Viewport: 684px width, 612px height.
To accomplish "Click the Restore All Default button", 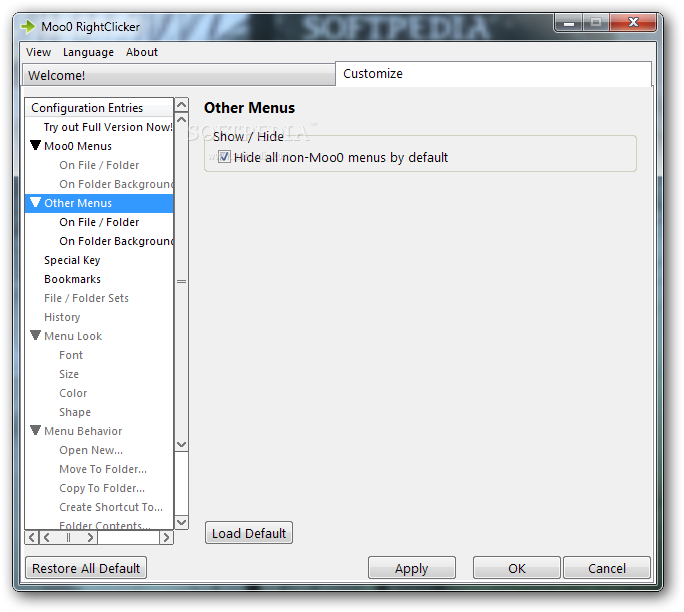I will 86,568.
